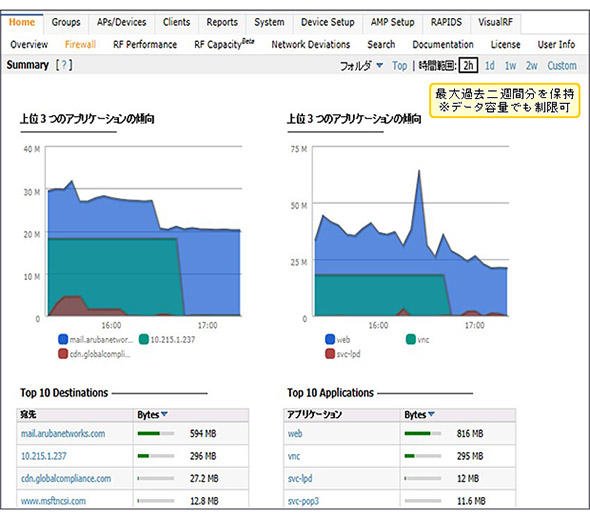The image size is (590, 519).
Task: Open Documentation page
Action: [x=443, y=44]
